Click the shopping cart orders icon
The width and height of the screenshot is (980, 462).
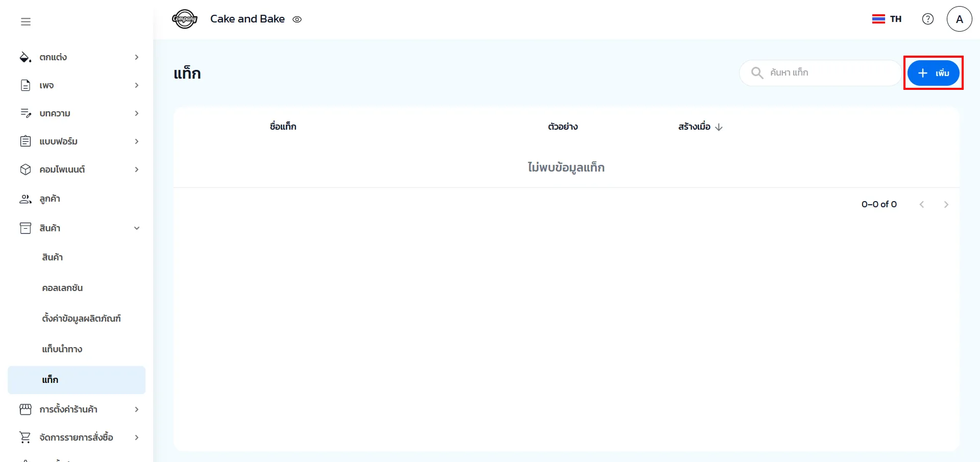click(25, 437)
